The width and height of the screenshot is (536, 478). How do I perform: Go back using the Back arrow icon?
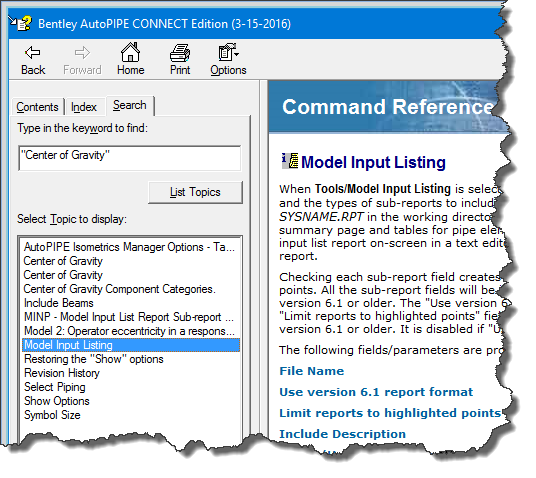(33, 53)
